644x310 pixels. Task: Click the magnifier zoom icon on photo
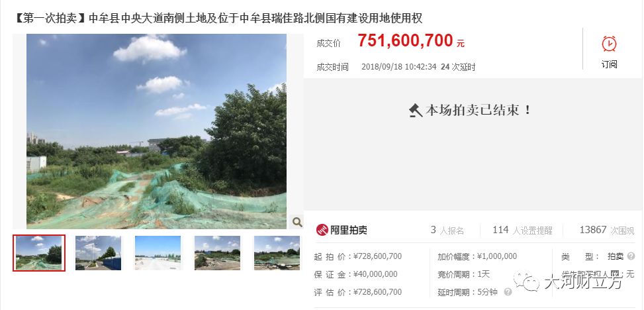click(x=297, y=222)
